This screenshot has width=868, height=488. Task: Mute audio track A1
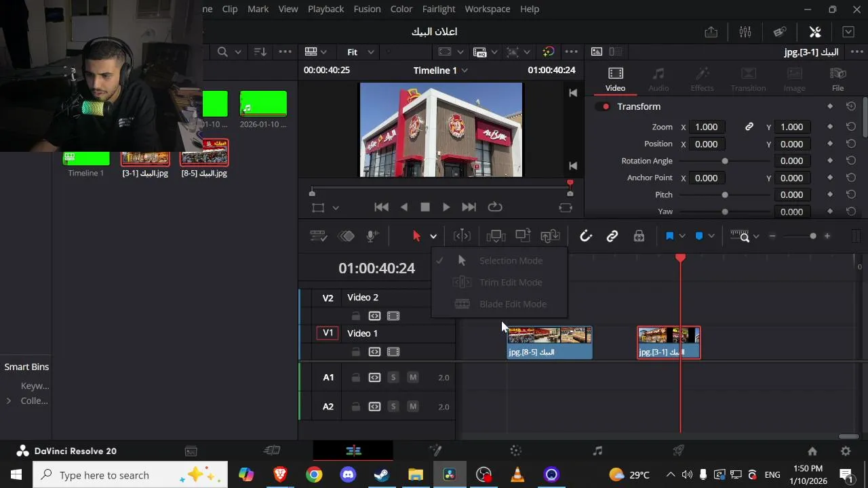click(x=413, y=378)
